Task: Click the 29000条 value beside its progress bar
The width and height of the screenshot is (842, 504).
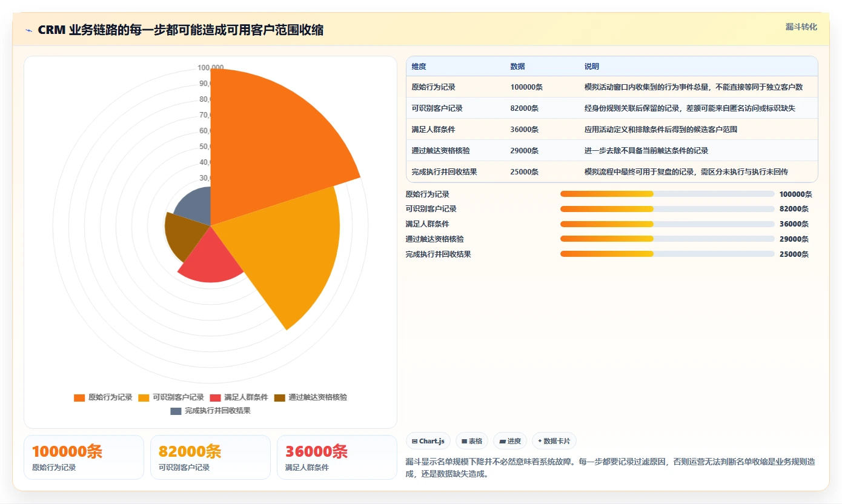Action: coord(794,239)
